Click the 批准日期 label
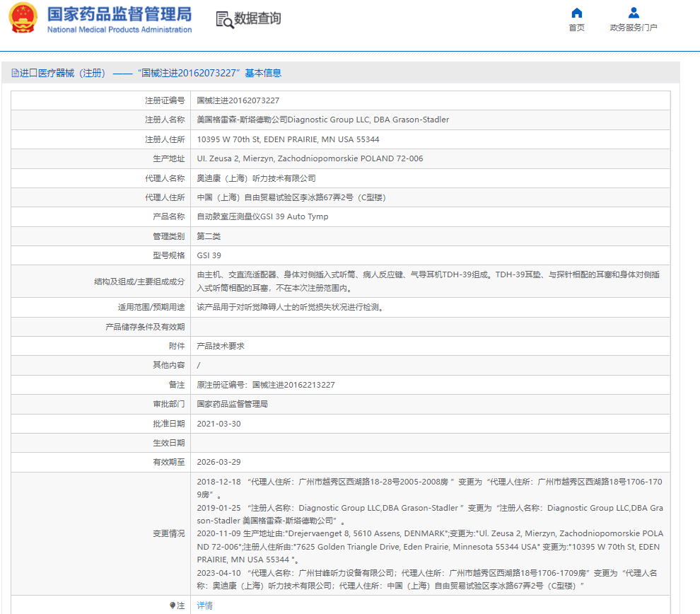Screen dimensions: 700x614 pyautogui.click(x=169, y=424)
